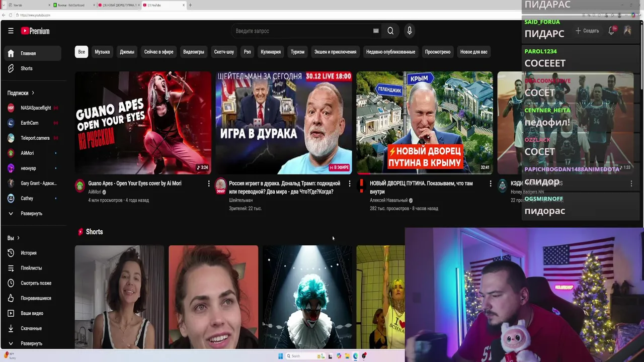Open the Россия играет в дурака video title
The width and height of the screenshot is (644, 362).
285,188
